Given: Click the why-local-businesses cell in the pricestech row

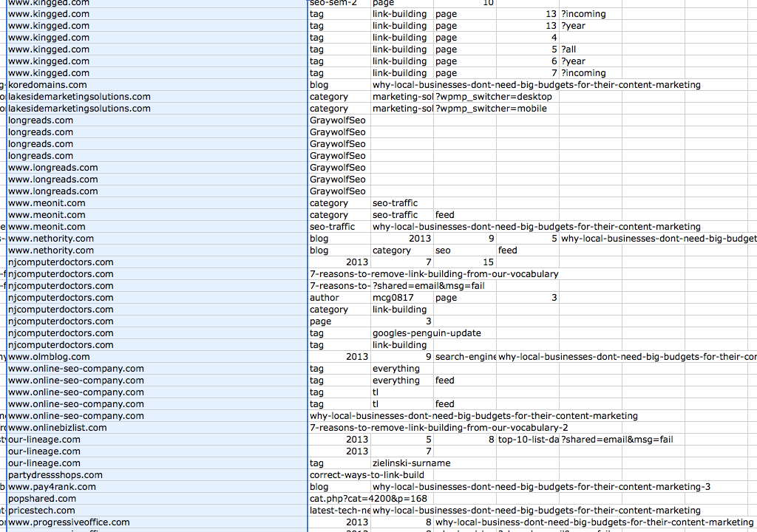Looking at the screenshot, I should point(537,511).
